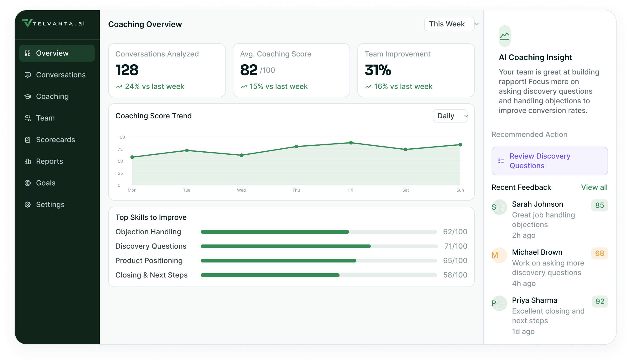Click the AI Coaching Insight chart icon
Viewport: 631px width, 364px height.
[505, 36]
